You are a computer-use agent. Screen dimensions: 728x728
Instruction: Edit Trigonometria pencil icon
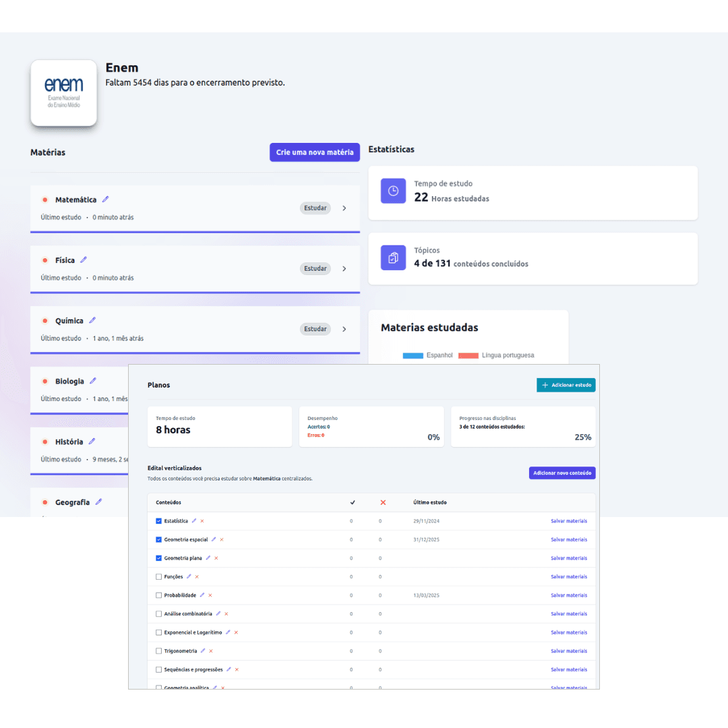click(203, 650)
